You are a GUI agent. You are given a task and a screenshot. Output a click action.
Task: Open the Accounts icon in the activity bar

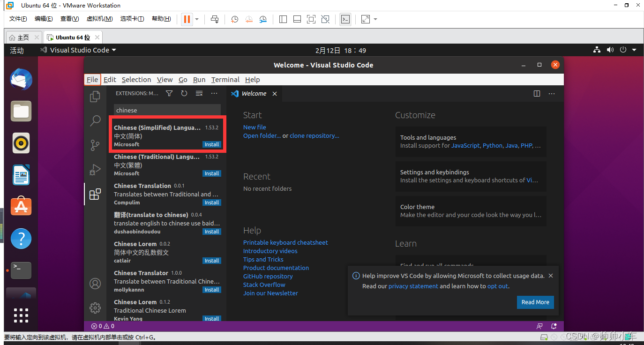(95, 284)
